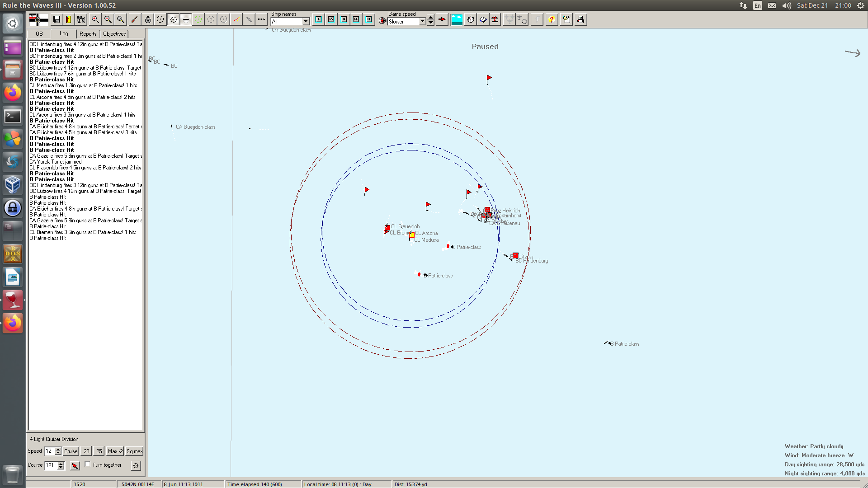Click the Course field showing 191

[x=51, y=465]
